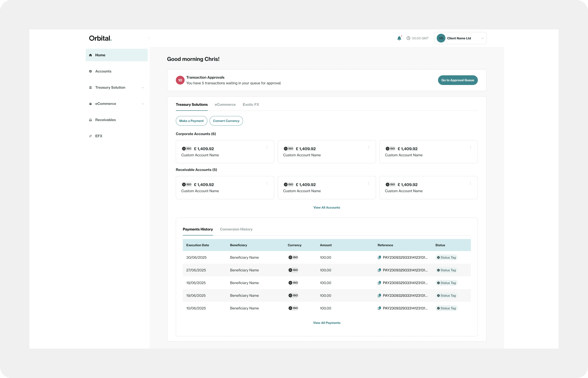Screen dimensions: 588x378
Task: Open three-dot menu on first corporate account card
Action: pos(267,147)
